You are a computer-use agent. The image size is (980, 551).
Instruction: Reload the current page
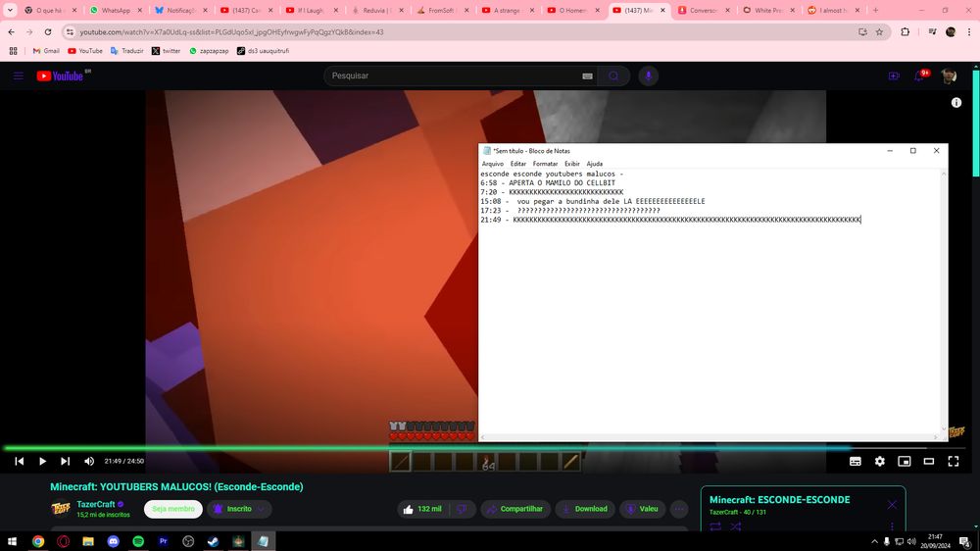(x=47, y=32)
